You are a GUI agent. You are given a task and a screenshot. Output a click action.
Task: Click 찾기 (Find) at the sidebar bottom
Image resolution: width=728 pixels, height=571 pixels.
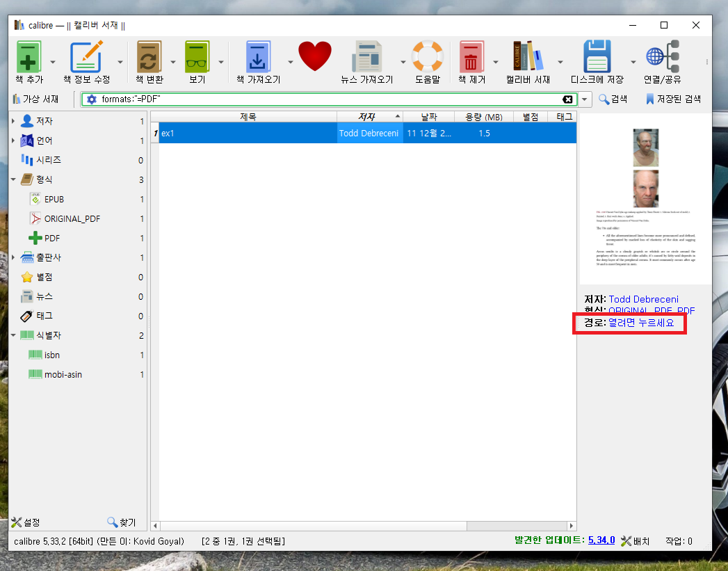pyautogui.click(x=121, y=522)
